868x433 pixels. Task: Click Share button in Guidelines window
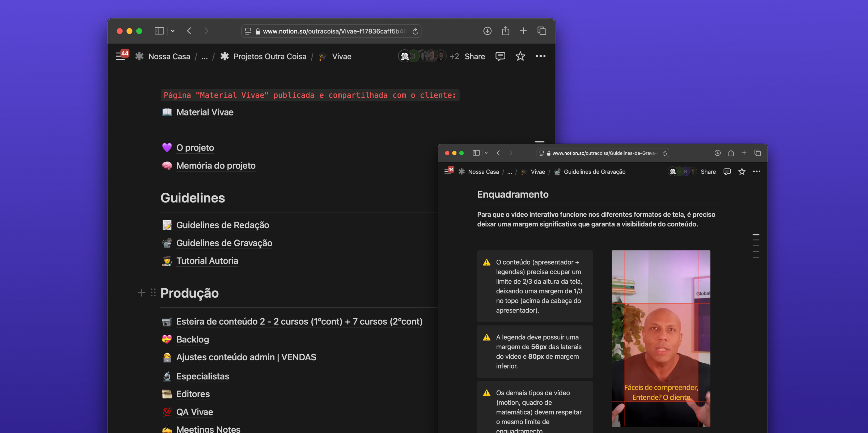click(x=708, y=172)
